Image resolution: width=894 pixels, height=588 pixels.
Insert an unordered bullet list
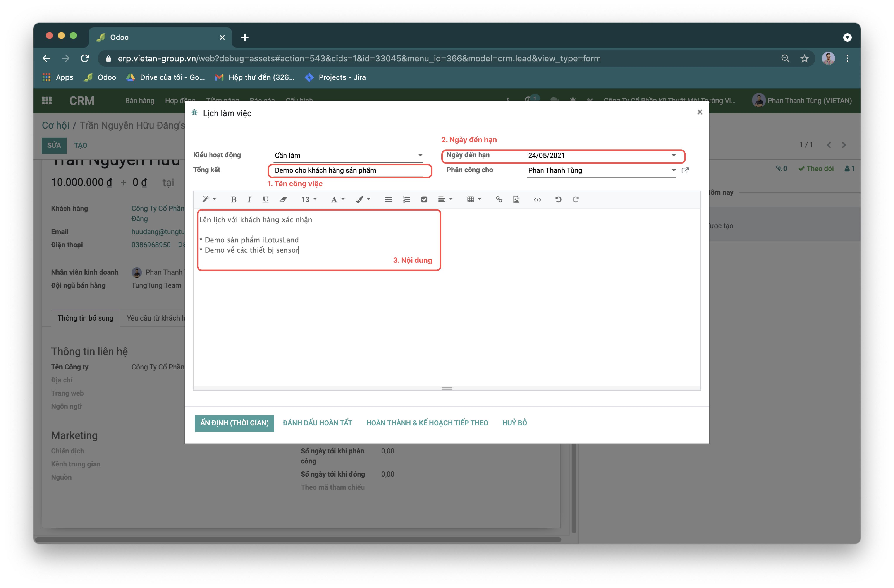click(389, 199)
